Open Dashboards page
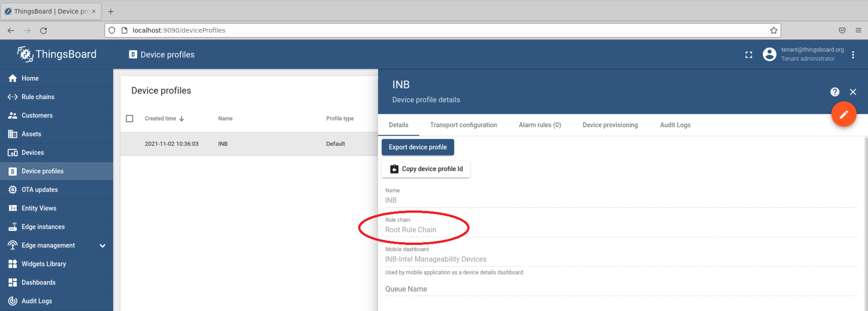This screenshot has width=868, height=311. click(x=56, y=283)
